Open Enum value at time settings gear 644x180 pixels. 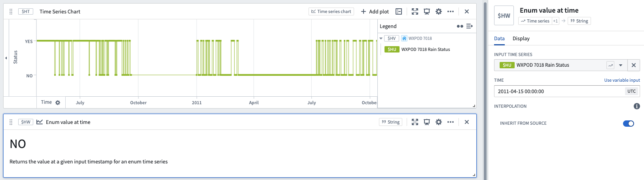(x=439, y=122)
